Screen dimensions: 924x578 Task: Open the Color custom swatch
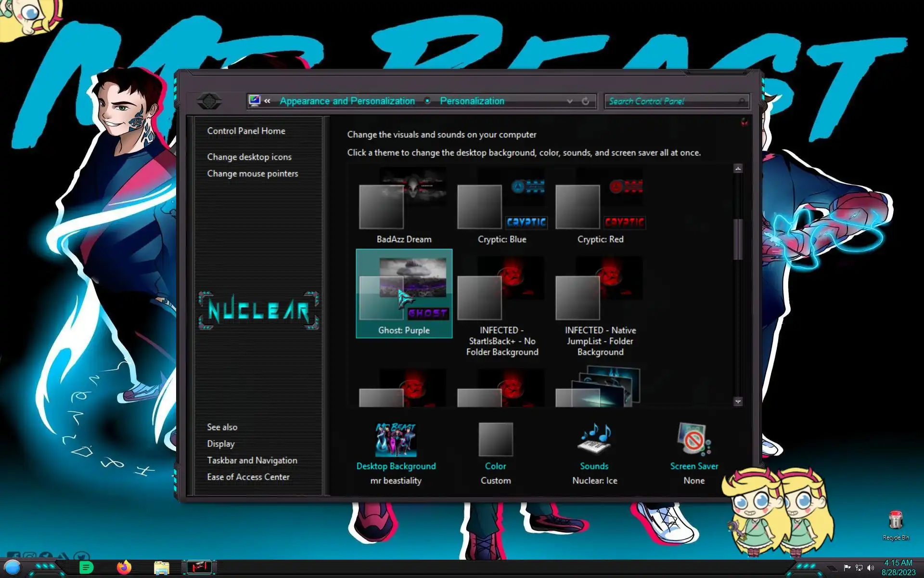coord(495,439)
